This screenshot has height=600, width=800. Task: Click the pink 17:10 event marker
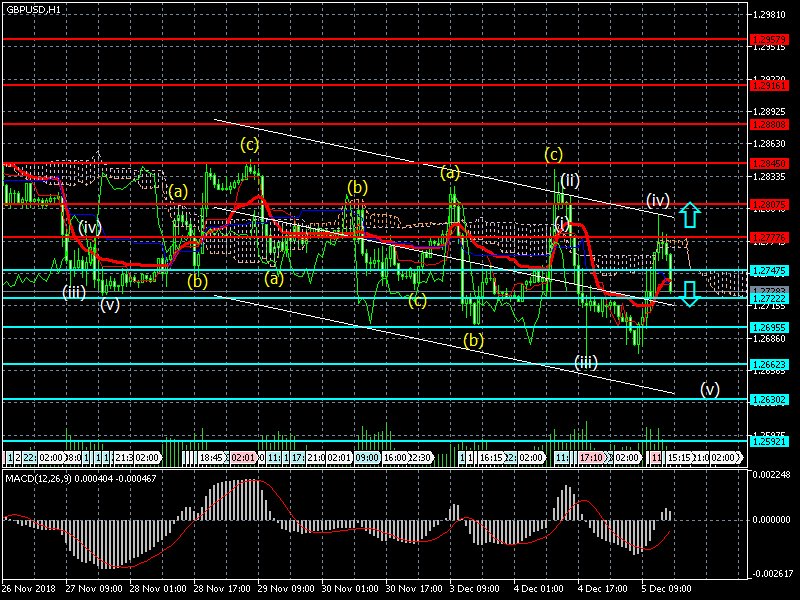point(590,457)
